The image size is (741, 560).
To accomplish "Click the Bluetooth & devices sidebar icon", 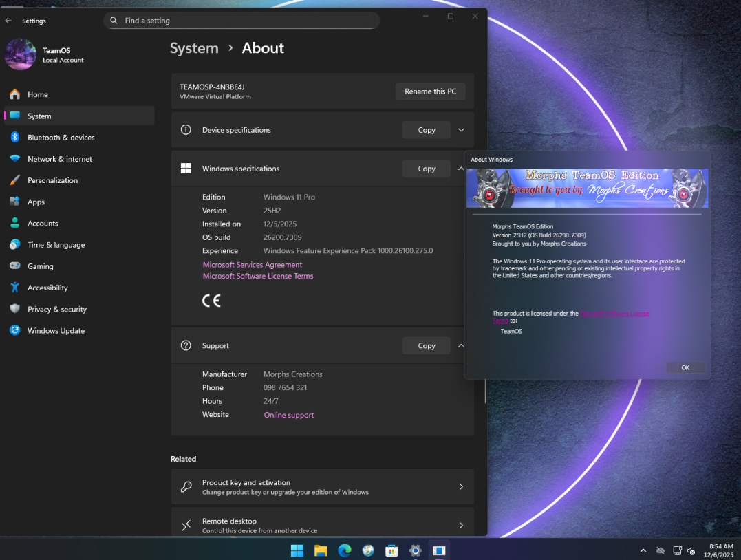I will coord(14,138).
